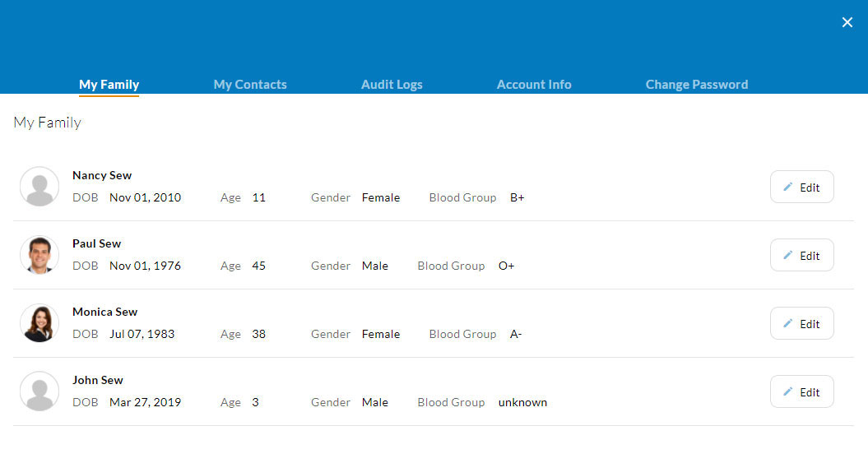Go to the Account Info tab
Image resolution: width=868 pixels, height=463 pixels.
[x=534, y=85]
